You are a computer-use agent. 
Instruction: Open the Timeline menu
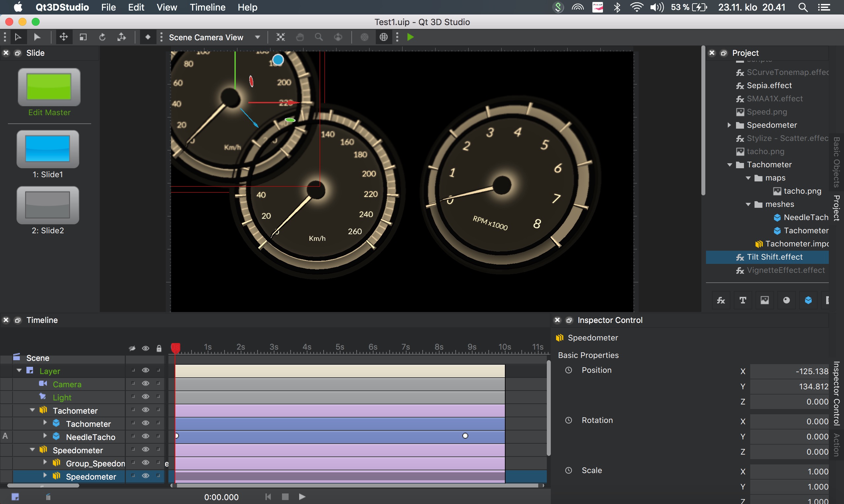[x=207, y=7]
